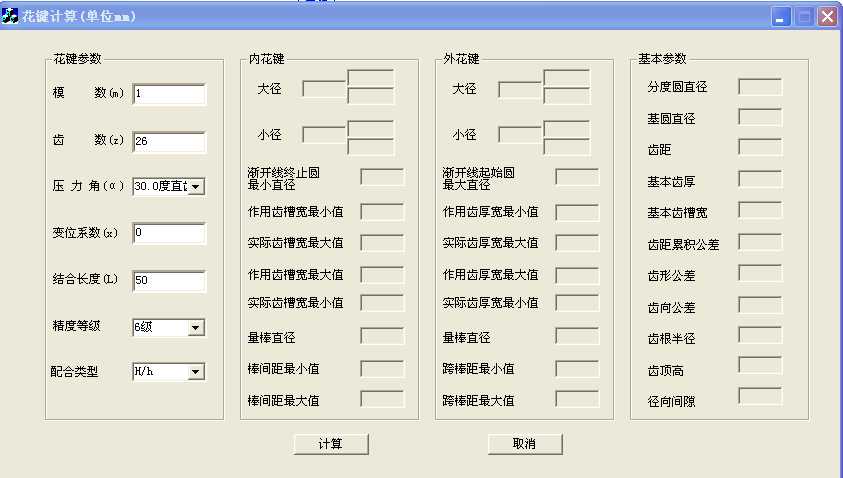Viewport: 843px width, 478px height.
Task: Click the 分度圆直径 result field
Action: pos(760,86)
